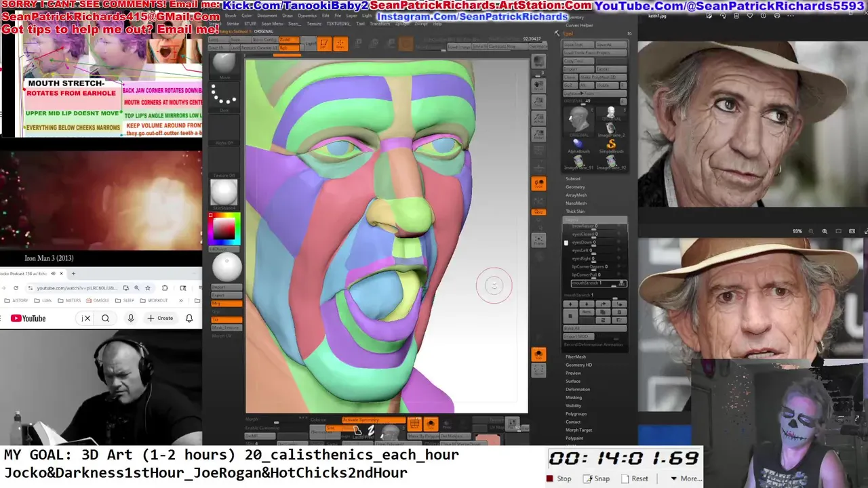Image resolution: width=868 pixels, height=488 pixels.
Task: Open the Alpha Off selector
Action: (x=224, y=130)
